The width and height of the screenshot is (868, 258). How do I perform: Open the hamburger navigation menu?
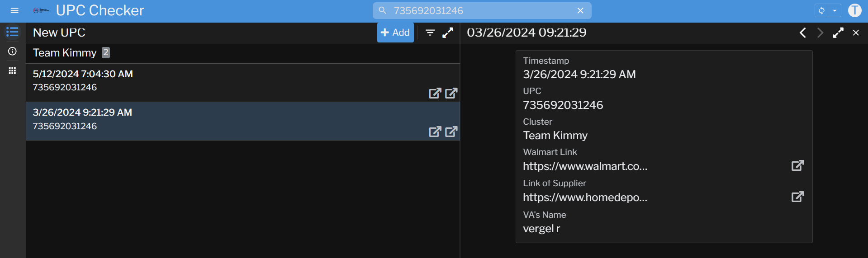14,10
